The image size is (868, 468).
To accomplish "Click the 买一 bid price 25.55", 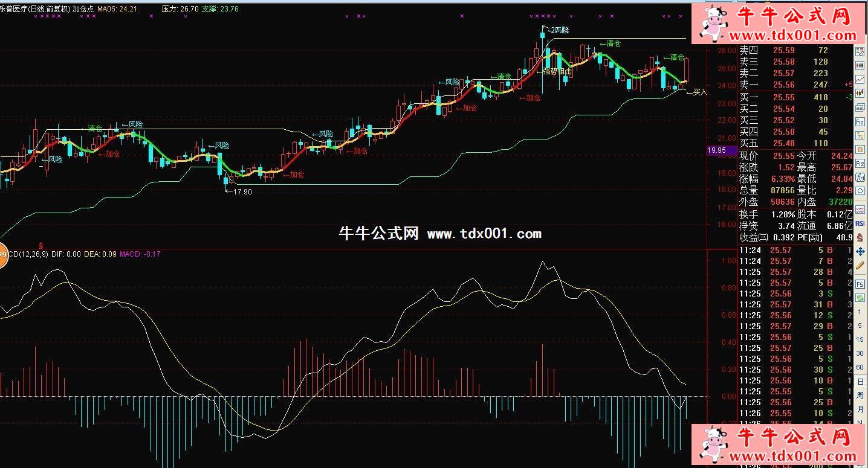I will coord(784,97).
